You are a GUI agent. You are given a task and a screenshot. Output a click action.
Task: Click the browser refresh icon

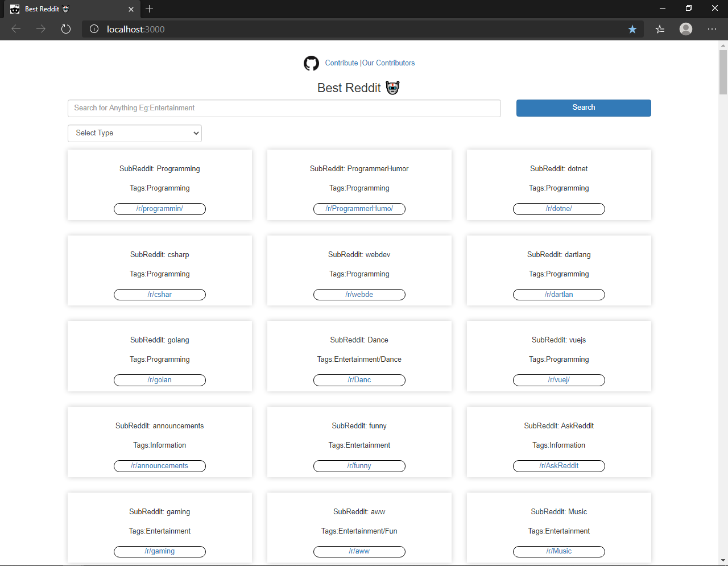[x=66, y=29]
